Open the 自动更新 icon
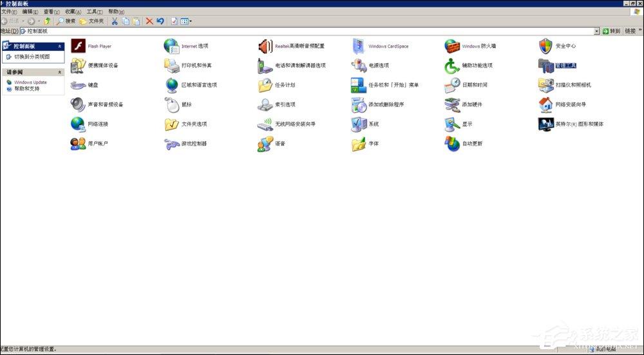644x355 pixels. (x=452, y=144)
